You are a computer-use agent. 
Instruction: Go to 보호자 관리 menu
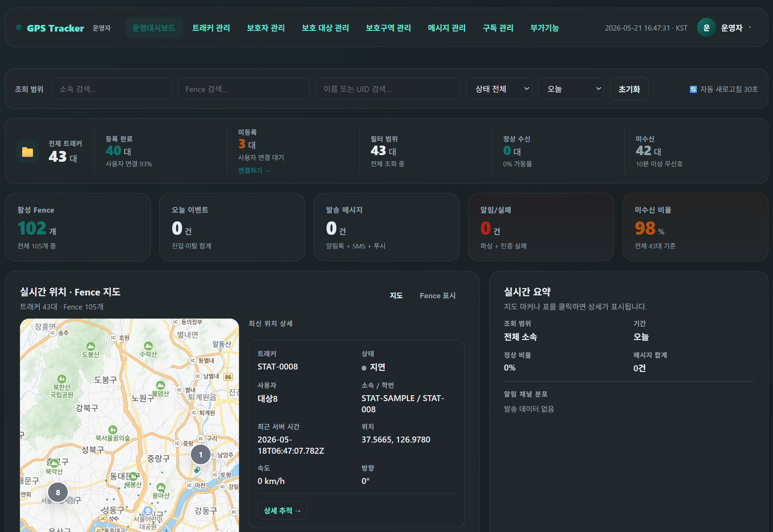(266, 28)
